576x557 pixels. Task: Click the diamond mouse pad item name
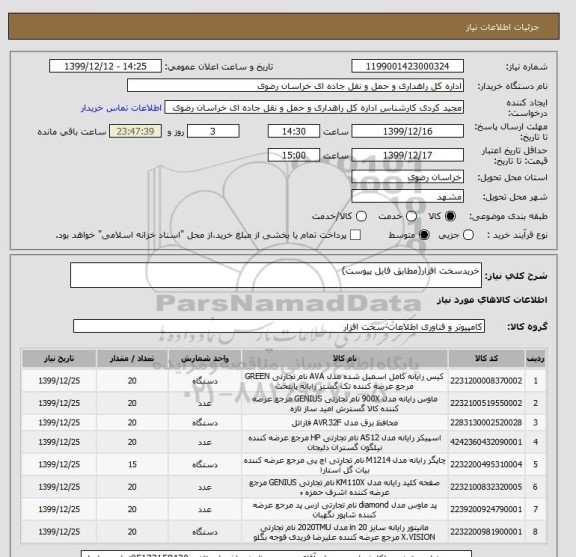click(x=345, y=510)
